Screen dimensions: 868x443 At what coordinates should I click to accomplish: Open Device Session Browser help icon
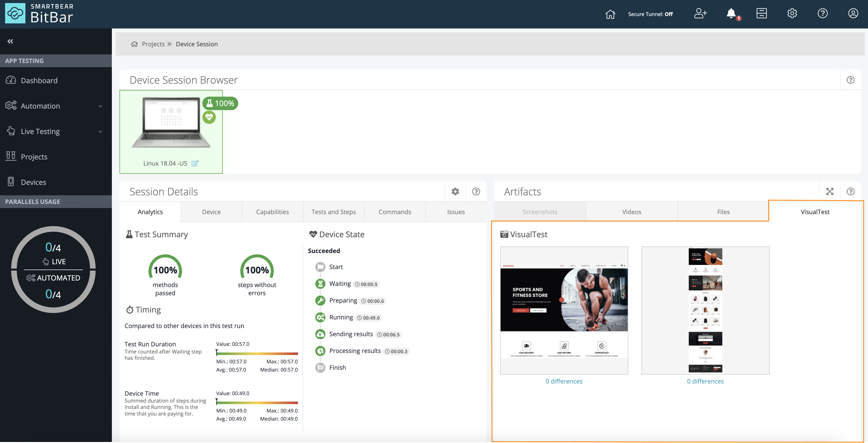[850, 80]
